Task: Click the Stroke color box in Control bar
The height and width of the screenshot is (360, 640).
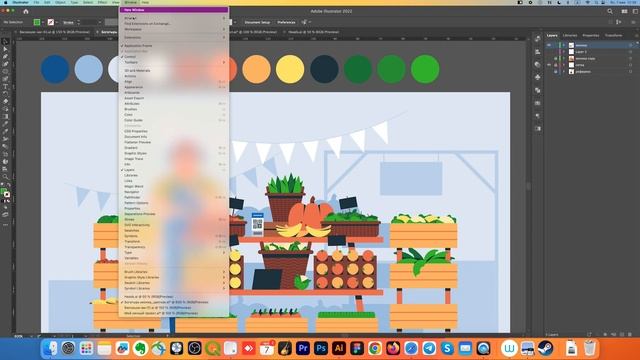Action: 51,22
